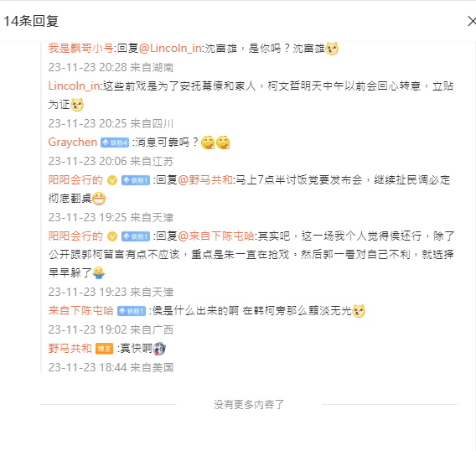Image resolution: width=476 pixels, height=451 pixels.
Task: Open Lincoln_in commenter profile
Action: coord(74,86)
